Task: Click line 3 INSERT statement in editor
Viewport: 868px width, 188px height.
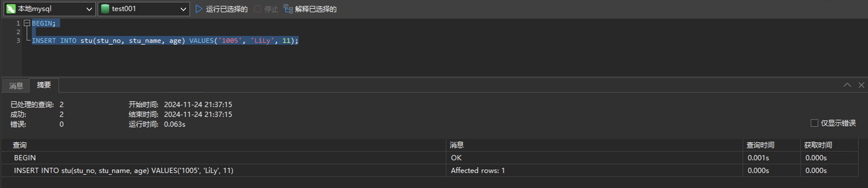Action: tap(165, 41)
